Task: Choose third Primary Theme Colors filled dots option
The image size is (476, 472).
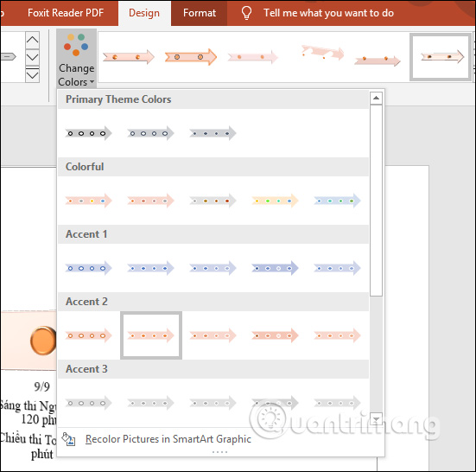Action: tap(213, 133)
